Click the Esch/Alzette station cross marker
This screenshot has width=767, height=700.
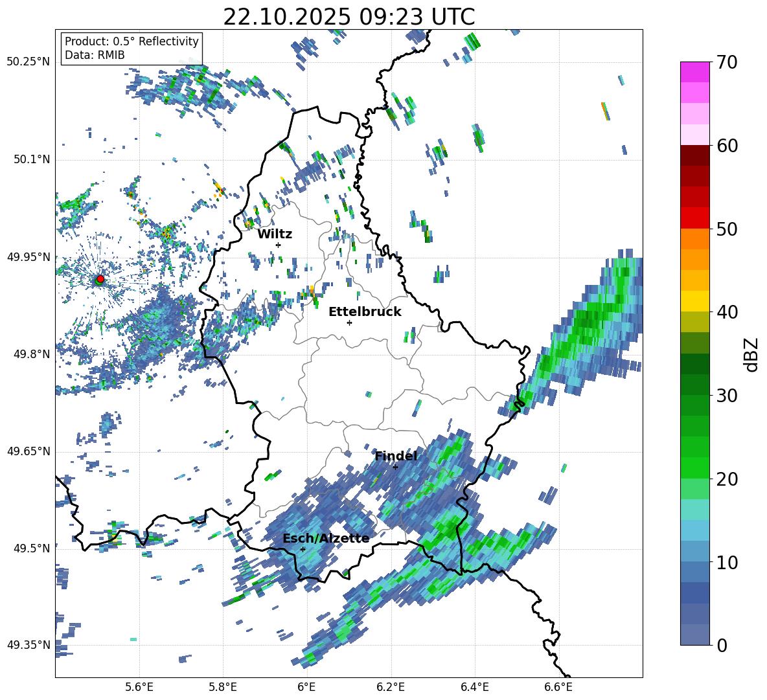[x=303, y=549]
